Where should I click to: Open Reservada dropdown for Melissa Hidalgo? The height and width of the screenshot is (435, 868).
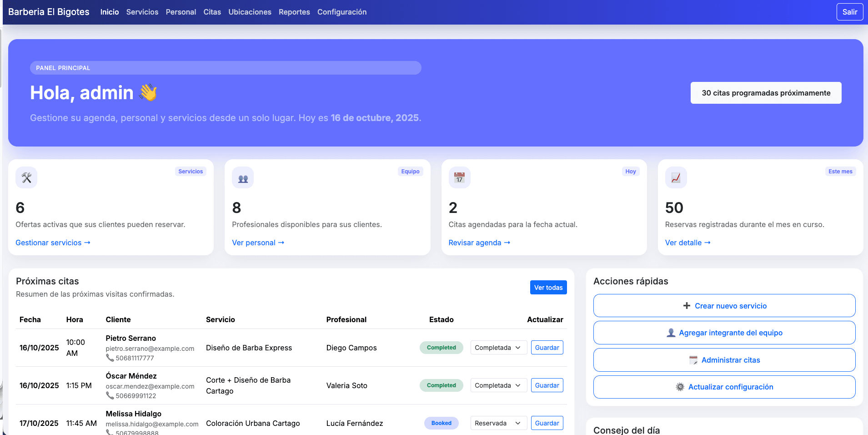pyautogui.click(x=498, y=423)
